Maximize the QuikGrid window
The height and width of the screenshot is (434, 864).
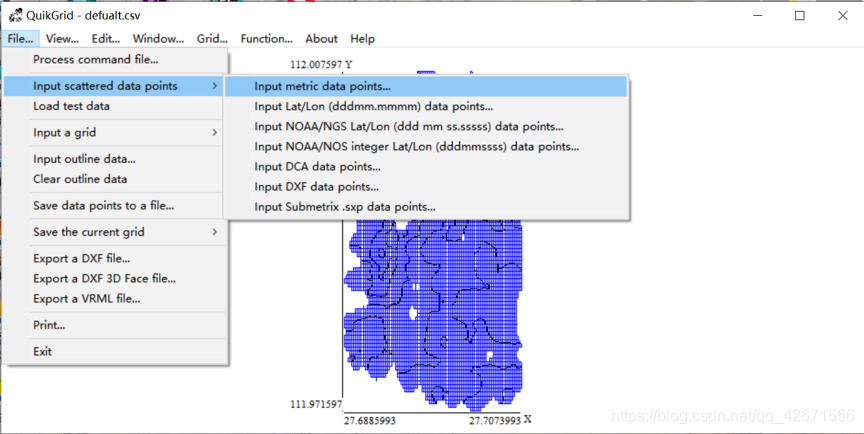coord(800,15)
